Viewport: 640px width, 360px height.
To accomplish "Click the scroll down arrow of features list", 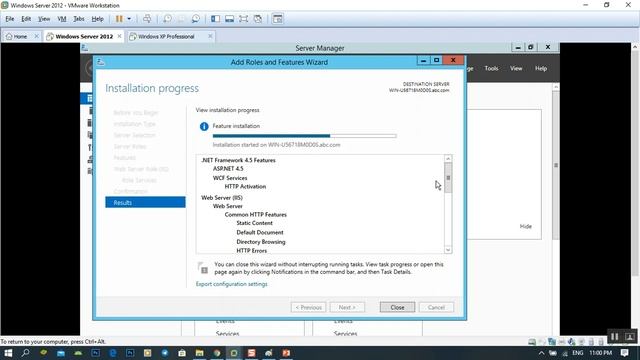I will tap(448, 250).
